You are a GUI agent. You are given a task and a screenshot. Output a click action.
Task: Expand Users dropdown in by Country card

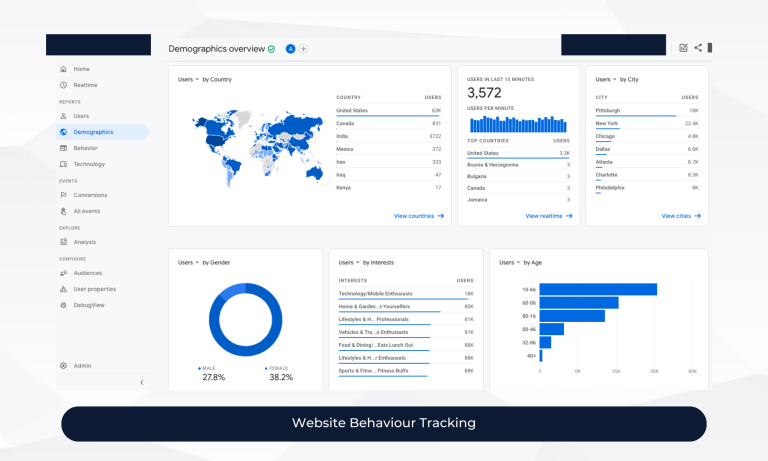coord(190,79)
